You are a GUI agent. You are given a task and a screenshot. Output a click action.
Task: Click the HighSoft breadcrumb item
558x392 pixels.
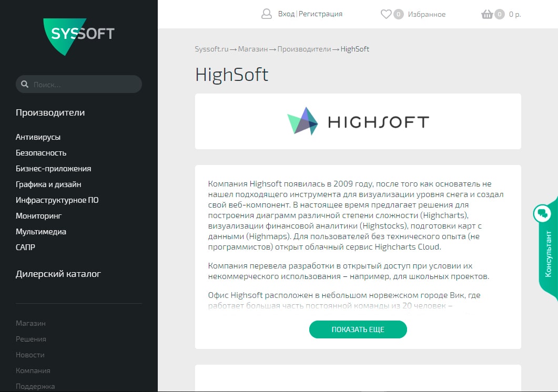point(355,49)
